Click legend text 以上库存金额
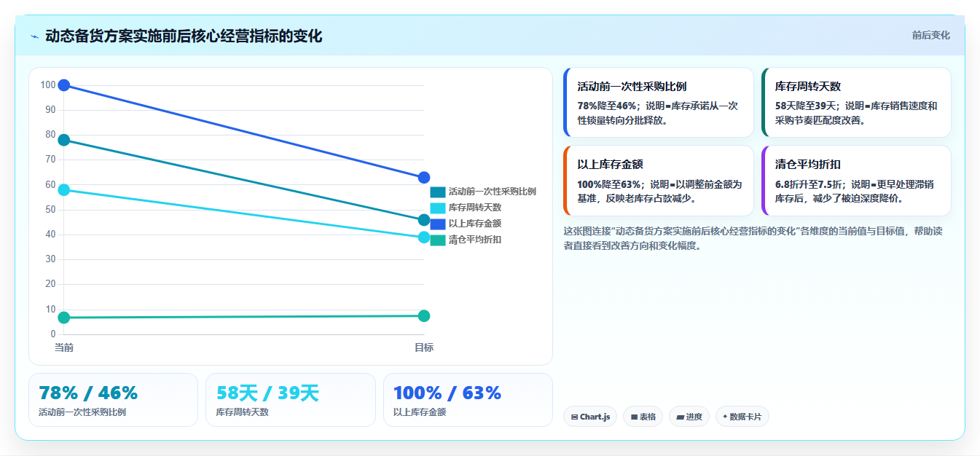This screenshot has width=980, height=456. (475, 224)
